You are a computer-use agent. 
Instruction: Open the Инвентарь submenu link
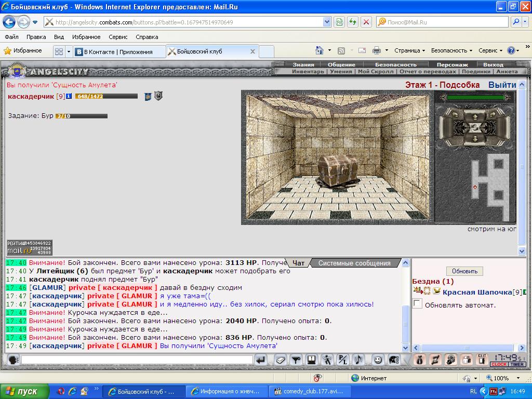(308, 71)
